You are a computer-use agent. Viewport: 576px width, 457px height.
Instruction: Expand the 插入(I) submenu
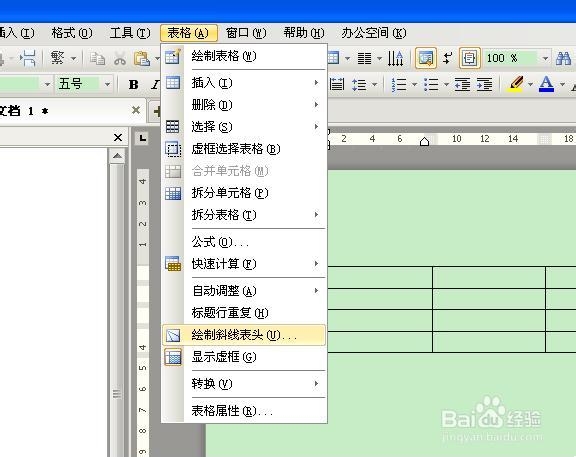(244, 83)
